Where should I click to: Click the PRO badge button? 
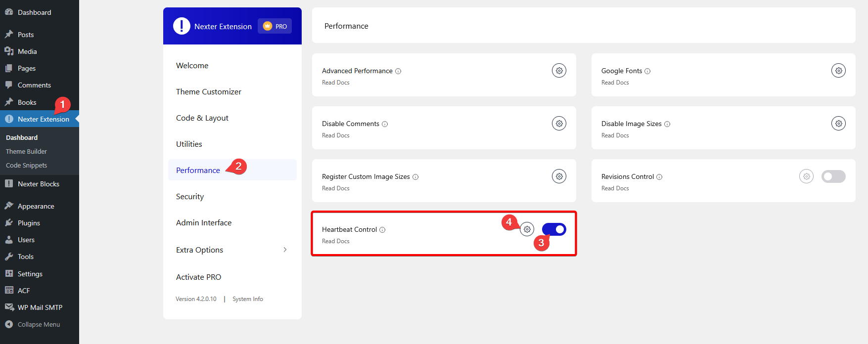tap(275, 26)
